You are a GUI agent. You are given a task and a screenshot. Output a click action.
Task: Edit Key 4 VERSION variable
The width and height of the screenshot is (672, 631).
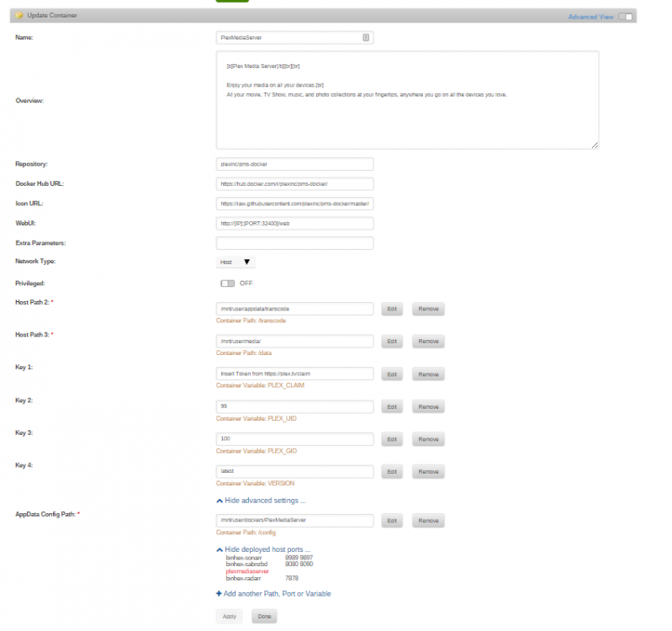tap(392, 471)
